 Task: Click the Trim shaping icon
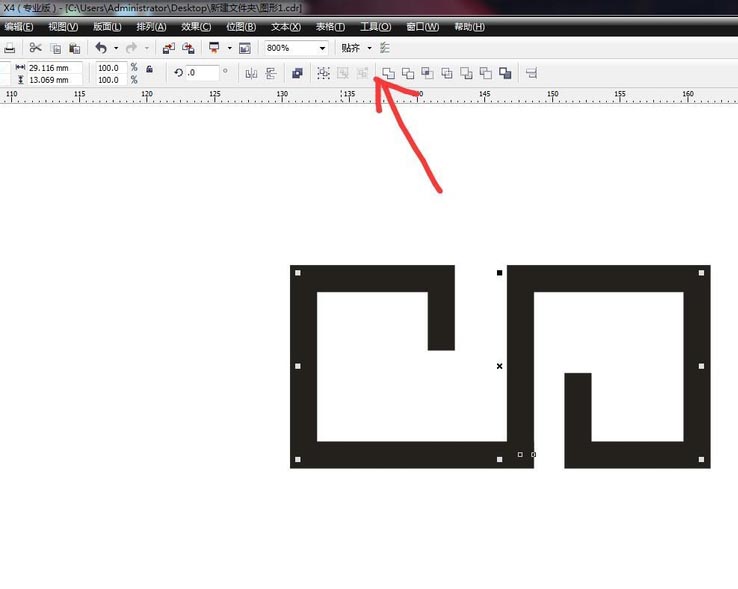408,73
